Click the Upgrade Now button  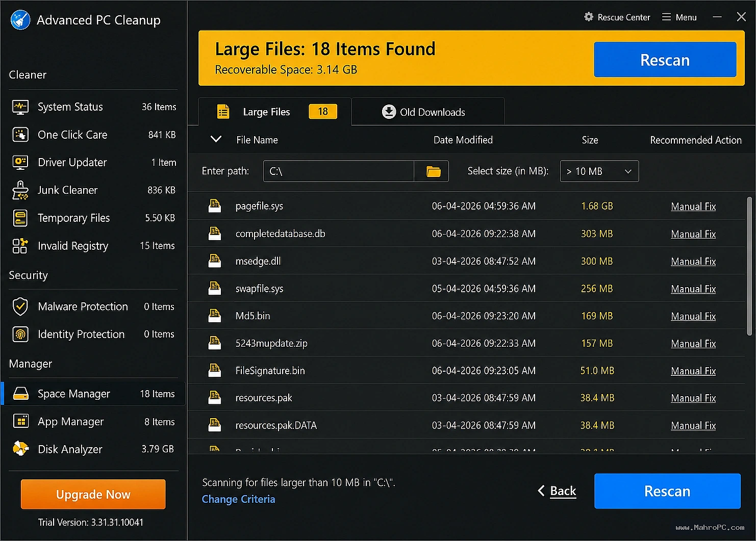(93, 494)
